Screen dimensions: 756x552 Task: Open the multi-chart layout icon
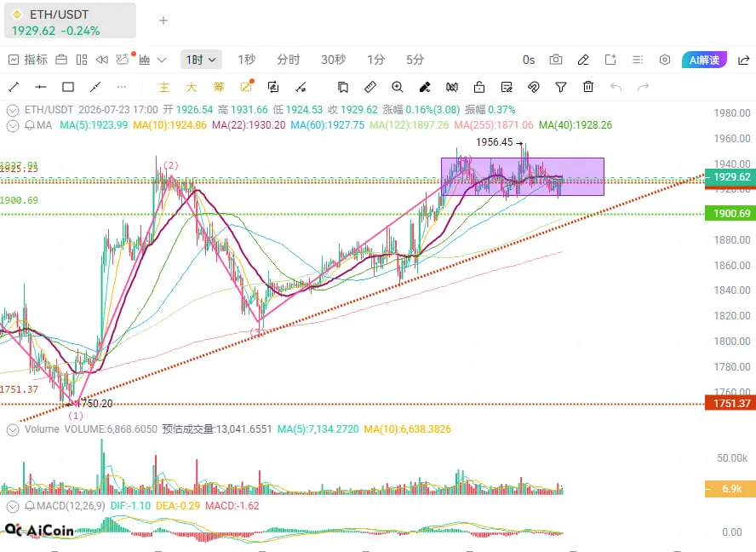[82, 60]
